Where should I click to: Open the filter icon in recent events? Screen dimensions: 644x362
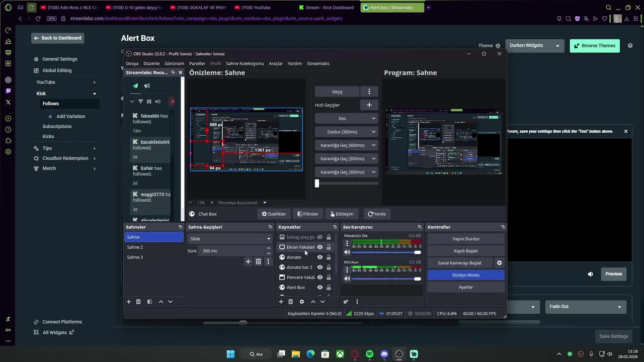(140, 102)
